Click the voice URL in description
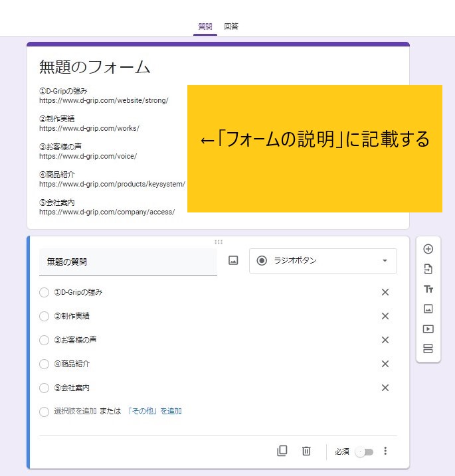The height and width of the screenshot is (476, 455). tap(88, 156)
